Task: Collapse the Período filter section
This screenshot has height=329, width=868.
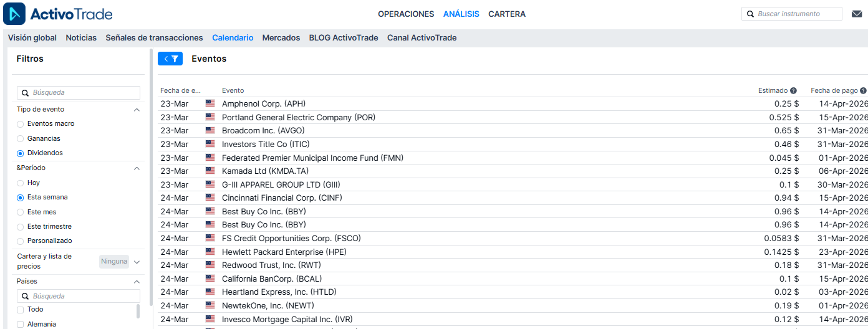Action: pos(137,168)
